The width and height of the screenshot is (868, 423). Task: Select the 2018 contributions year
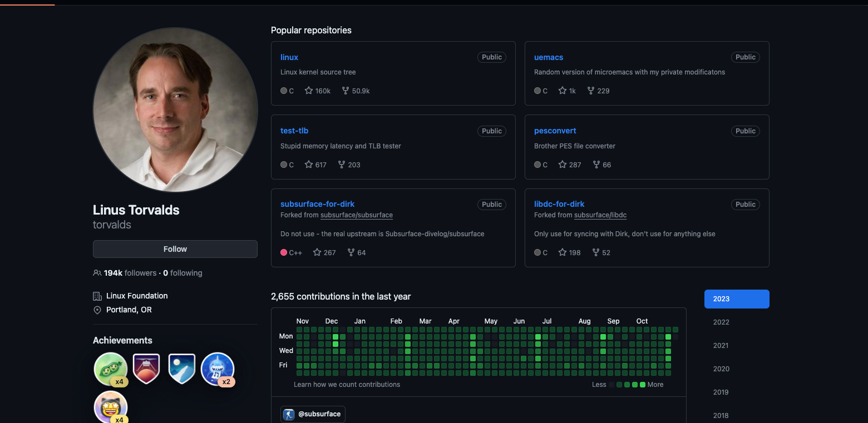click(721, 416)
